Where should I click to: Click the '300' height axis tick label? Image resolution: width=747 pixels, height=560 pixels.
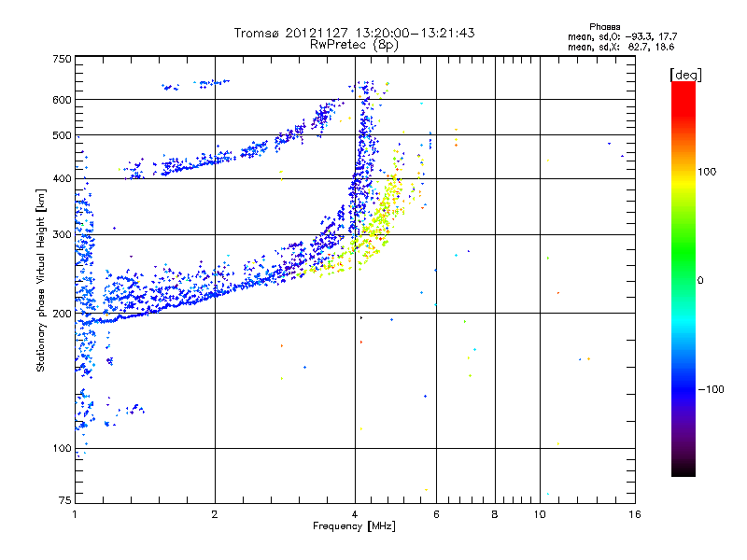click(x=62, y=235)
